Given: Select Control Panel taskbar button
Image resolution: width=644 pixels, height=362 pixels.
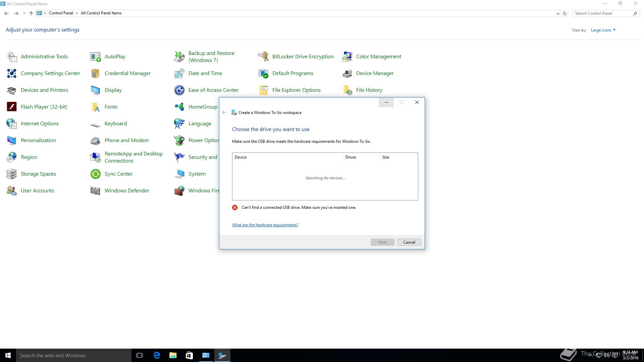Looking at the screenshot, I should [x=206, y=355].
